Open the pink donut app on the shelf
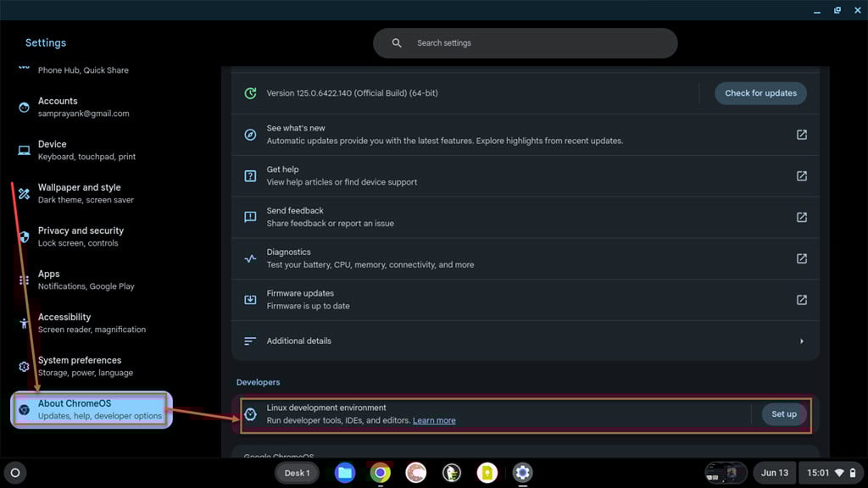The height and width of the screenshot is (488, 868). [415, 473]
